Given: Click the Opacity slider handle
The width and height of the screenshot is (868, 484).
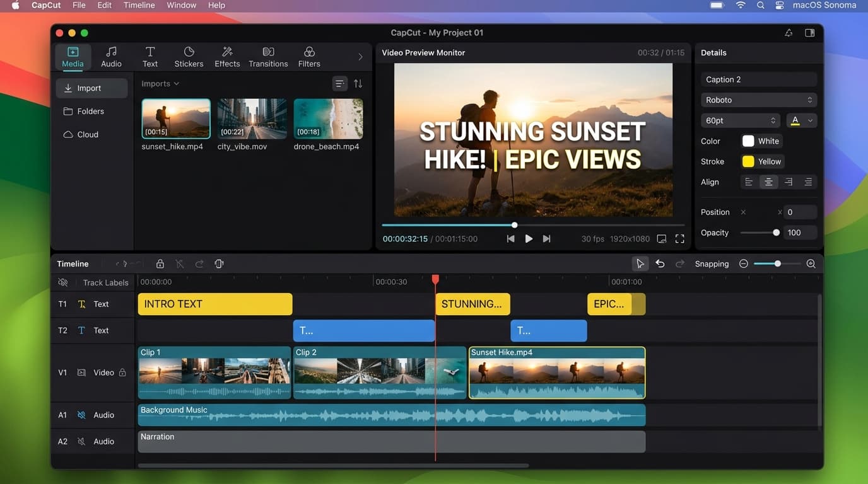Looking at the screenshot, I should (x=776, y=233).
